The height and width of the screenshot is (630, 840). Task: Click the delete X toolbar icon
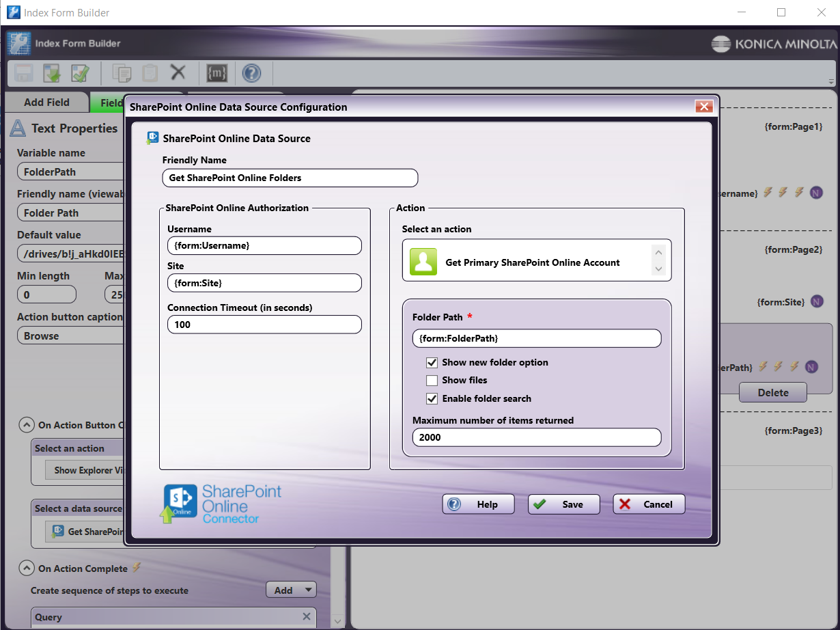pos(178,72)
